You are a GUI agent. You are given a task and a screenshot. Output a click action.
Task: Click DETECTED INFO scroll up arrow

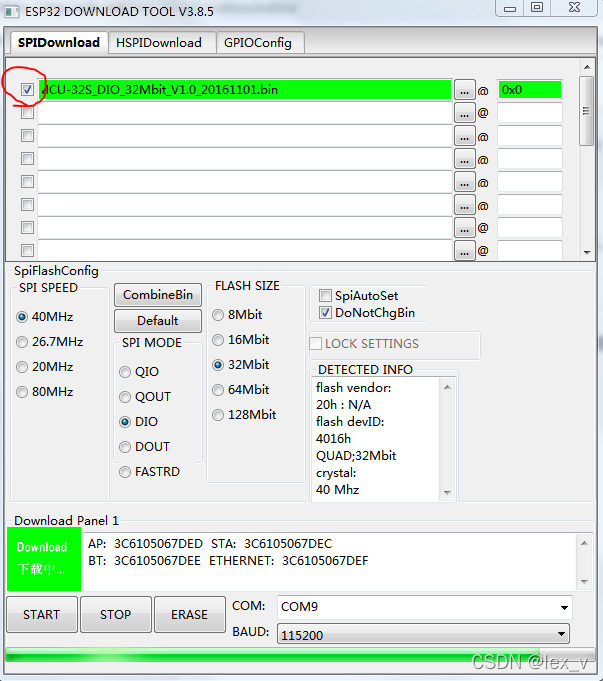pos(447,387)
